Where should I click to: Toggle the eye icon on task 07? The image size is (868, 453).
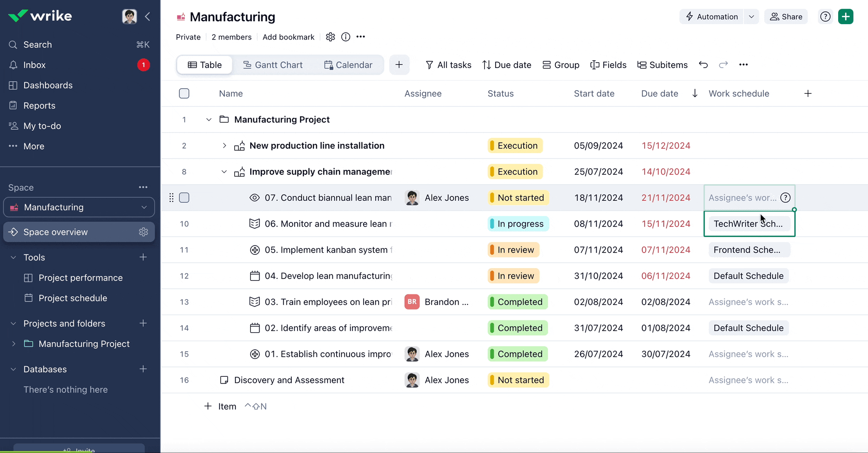point(254,197)
